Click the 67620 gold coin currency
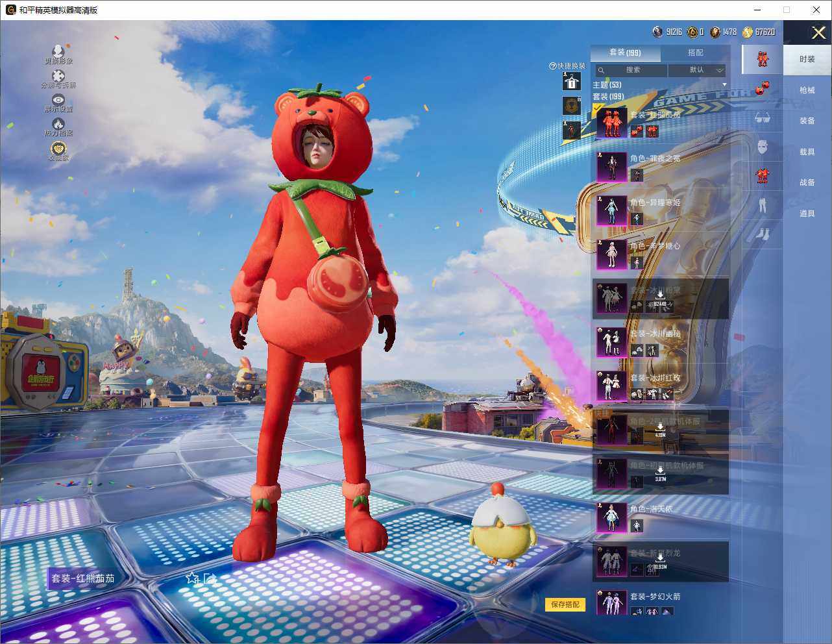 [747, 32]
